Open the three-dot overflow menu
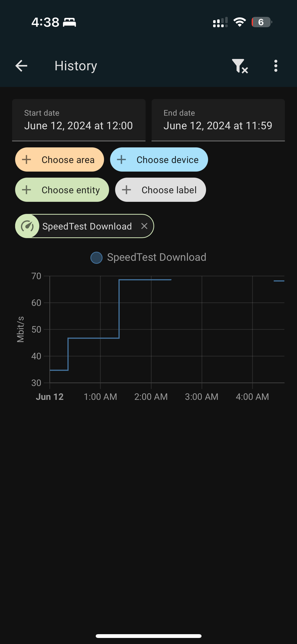The image size is (297, 644). (x=276, y=66)
